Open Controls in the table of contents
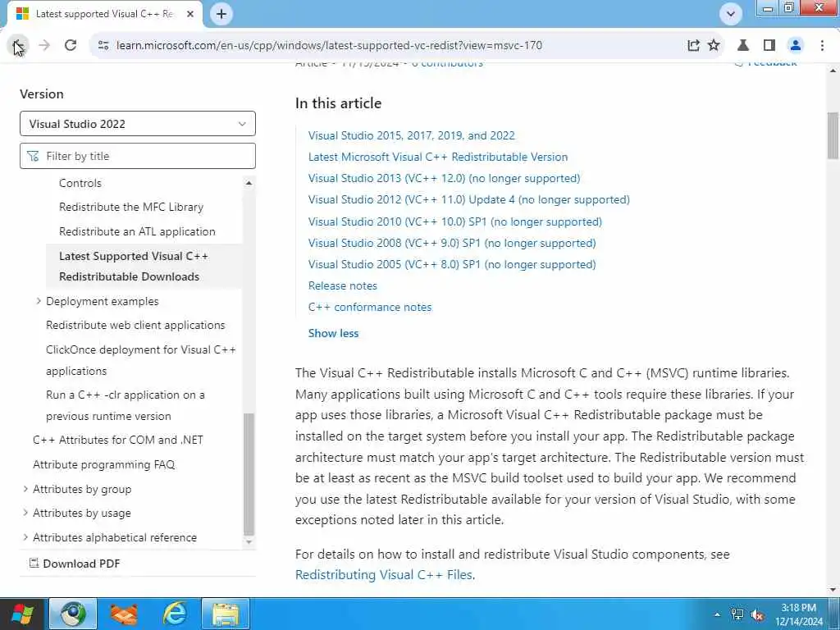This screenshot has width=840, height=630. (80, 183)
